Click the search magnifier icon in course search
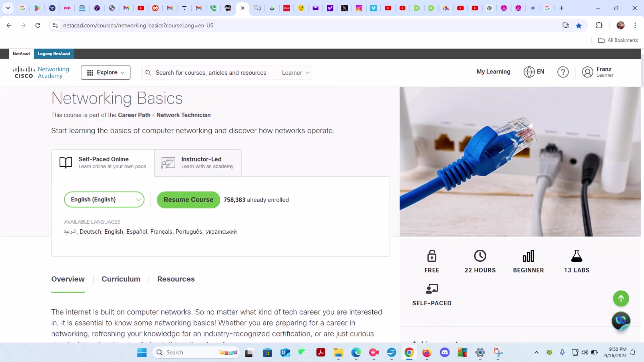The width and height of the screenshot is (644, 362). click(x=148, y=73)
